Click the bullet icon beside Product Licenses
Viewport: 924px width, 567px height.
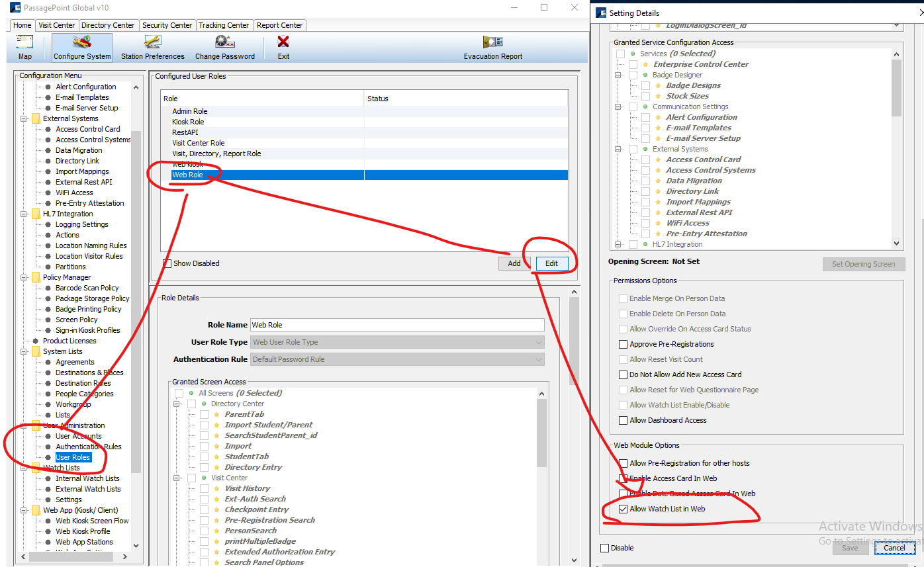35,341
